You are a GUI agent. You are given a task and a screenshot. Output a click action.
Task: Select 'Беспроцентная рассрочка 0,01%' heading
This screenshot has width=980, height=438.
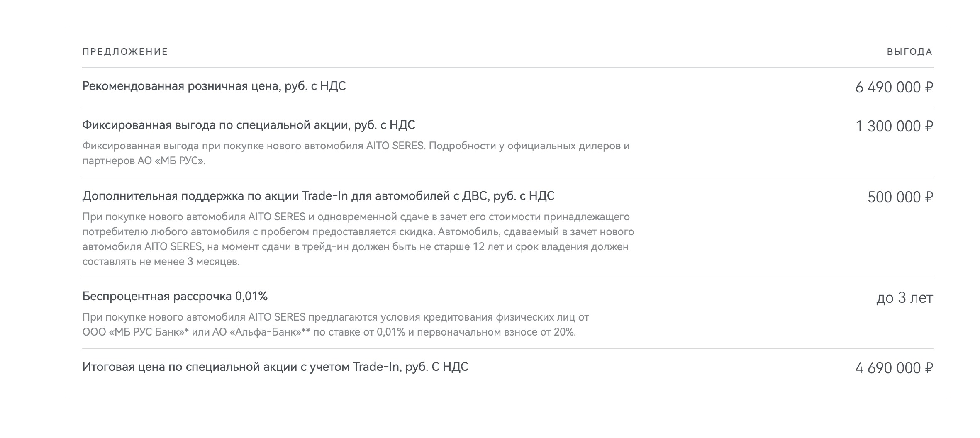click(x=175, y=296)
